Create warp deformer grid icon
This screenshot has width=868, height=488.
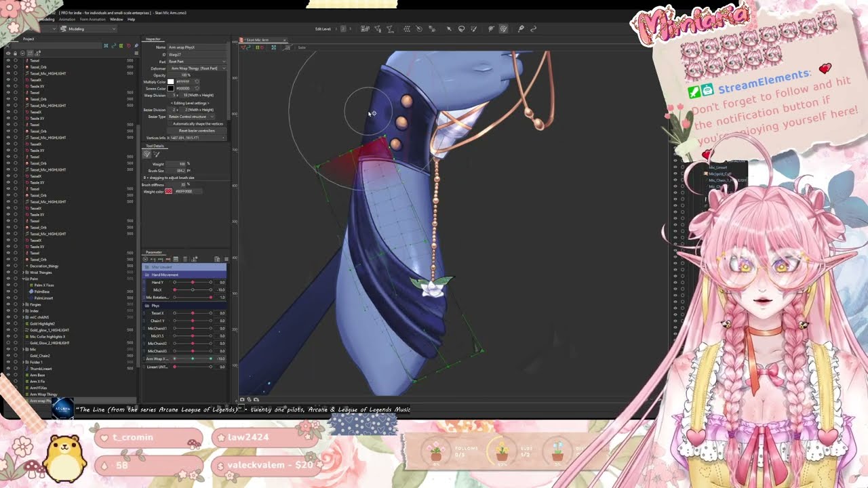pos(407,29)
